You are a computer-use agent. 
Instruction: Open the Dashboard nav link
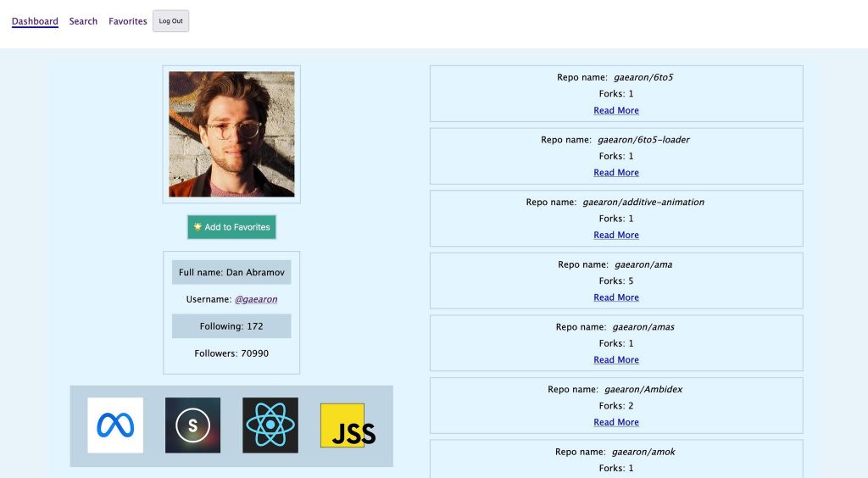(35, 21)
